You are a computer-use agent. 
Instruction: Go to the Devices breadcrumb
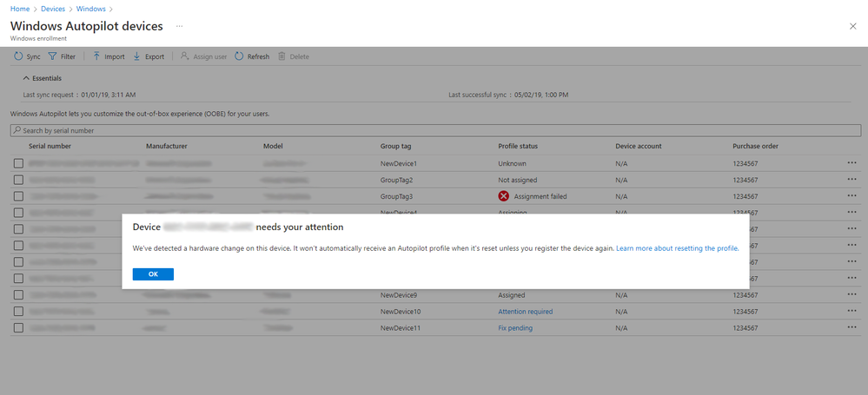point(53,9)
